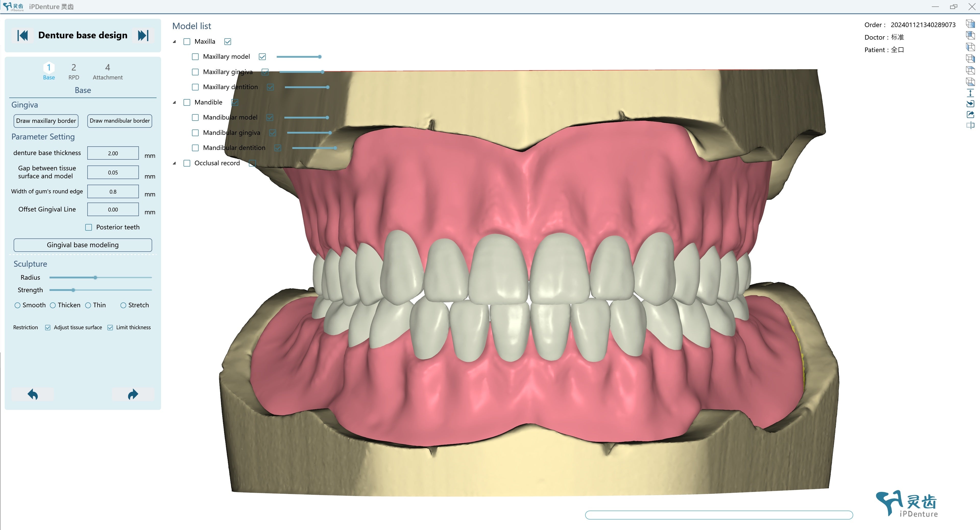
Task: Go to next design step
Action: tap(143, 36)
